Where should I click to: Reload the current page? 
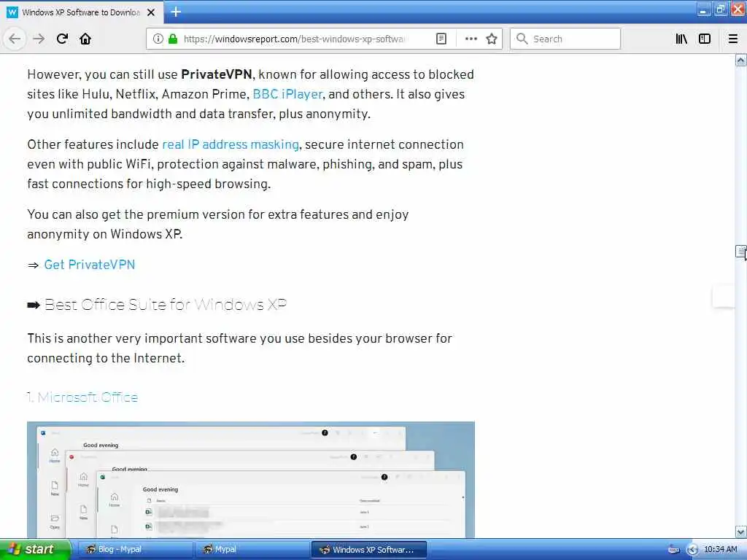(x=62, y=39)
